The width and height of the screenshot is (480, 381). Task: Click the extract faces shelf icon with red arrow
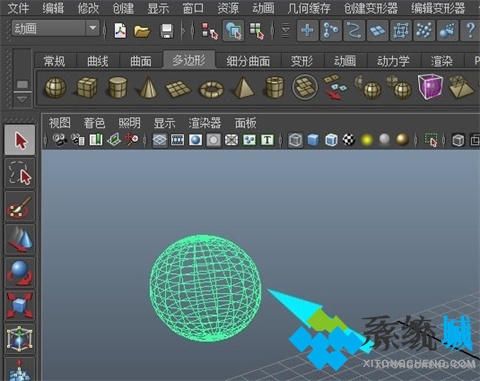pyautogui.click(x=334, y=87)
